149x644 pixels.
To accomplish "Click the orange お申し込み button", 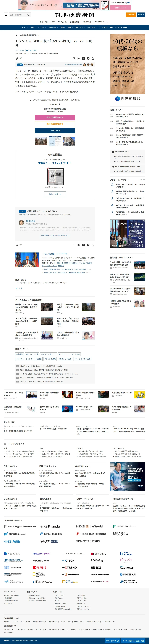I will pos(131,15).
